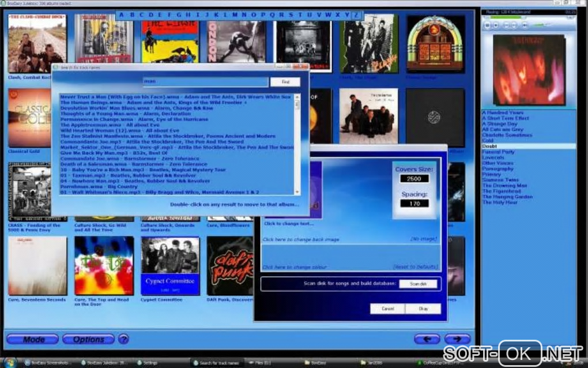Select the Cure The Top album cover
This screenshot has width=588, height=368.
[x=104, y=265]
